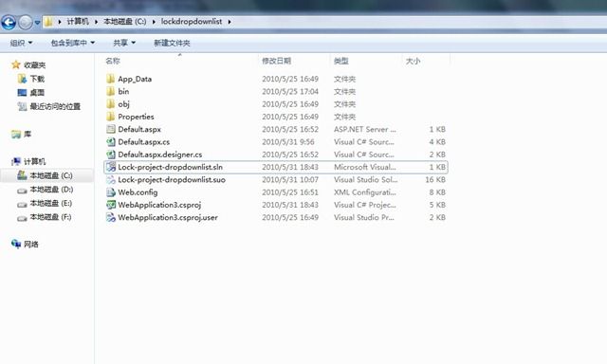
Task: Click the 本地磁盘 (E:) drive icon
Action: tap(22, 204)
